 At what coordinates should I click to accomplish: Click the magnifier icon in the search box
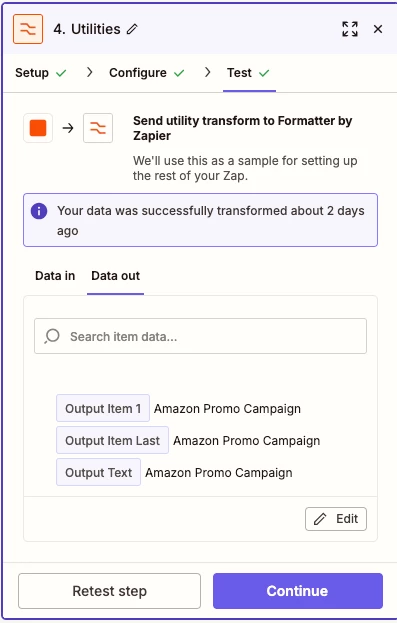[52, 336]
